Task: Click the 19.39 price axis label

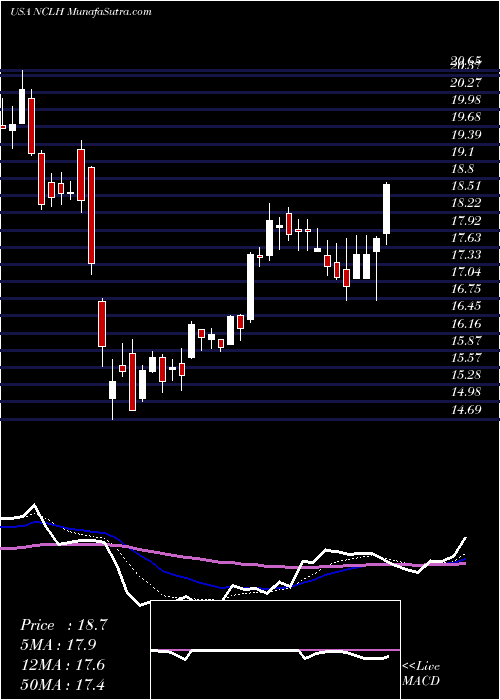Action: tap(466, 134)
